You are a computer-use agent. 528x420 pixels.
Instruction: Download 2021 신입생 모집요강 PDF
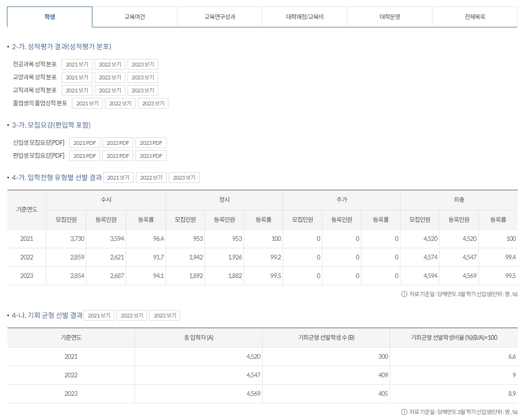(x=84, y=143)
